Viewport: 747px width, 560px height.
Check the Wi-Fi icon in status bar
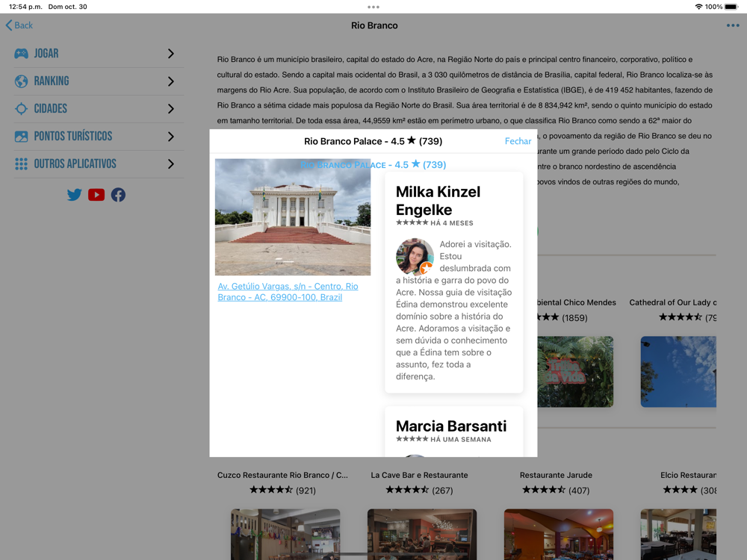pyautogui.click(x=698, y=7)
